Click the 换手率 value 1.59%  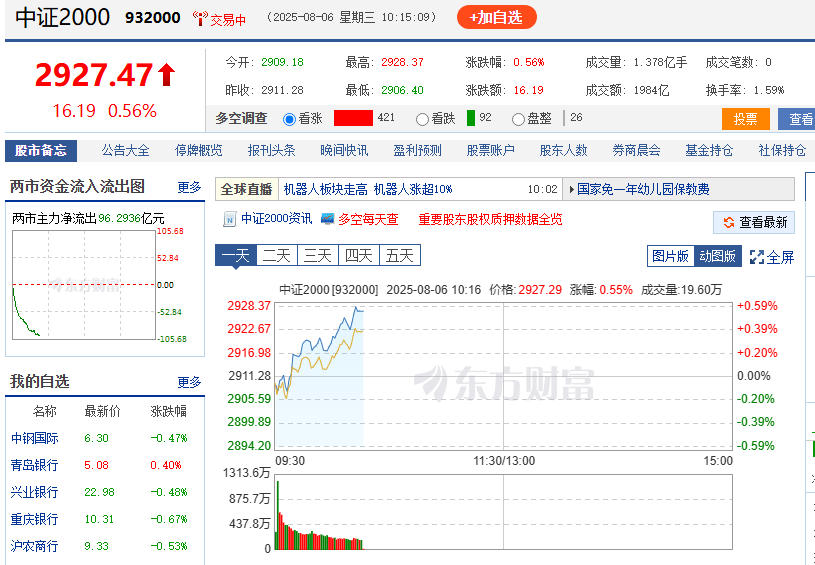click(769, 90)
